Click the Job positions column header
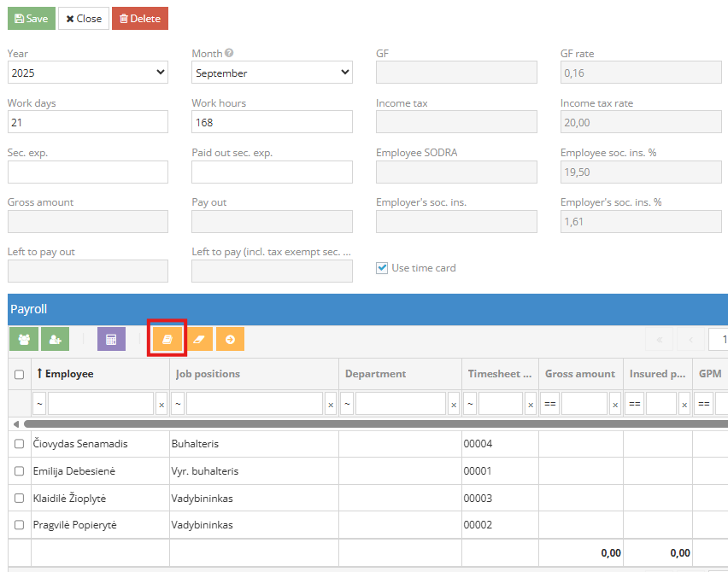Screen dimensions: 728x572 click(208, 374)
